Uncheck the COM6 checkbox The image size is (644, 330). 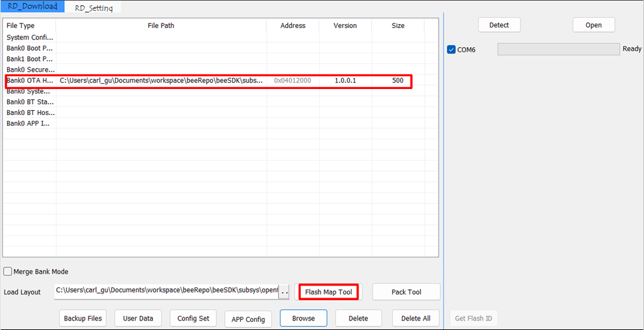451,50
